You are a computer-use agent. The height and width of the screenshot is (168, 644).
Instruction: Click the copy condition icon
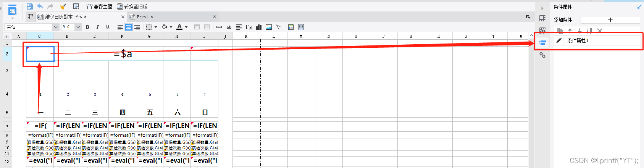tap(560, 31)
